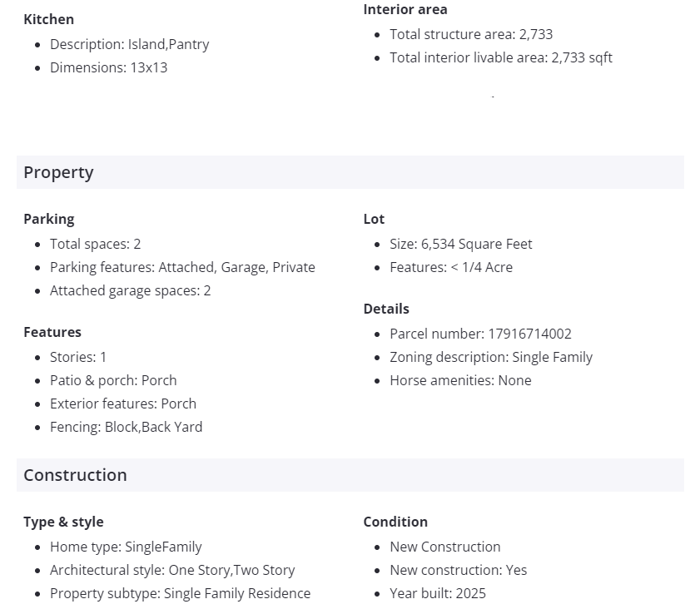The width and height of the screenshot is (700, 609).
Task: Click the kitchen Dimensions 13x13 entry
Action: [108, 67]
